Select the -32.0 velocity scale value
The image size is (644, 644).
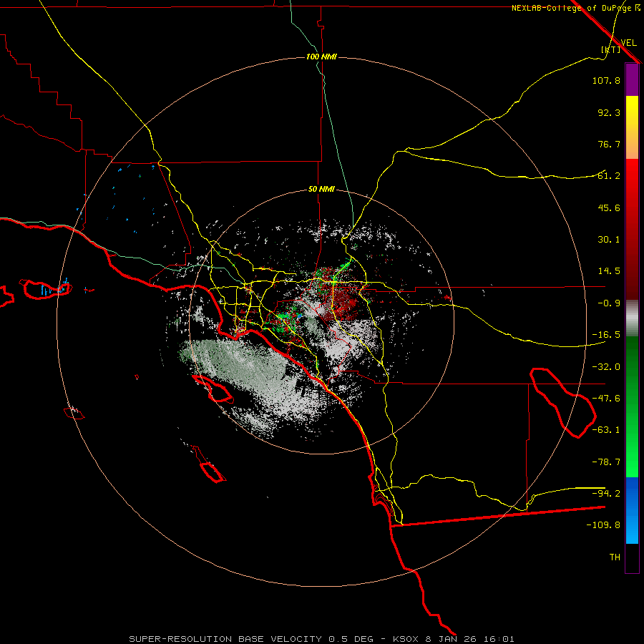tap(606, 367)
